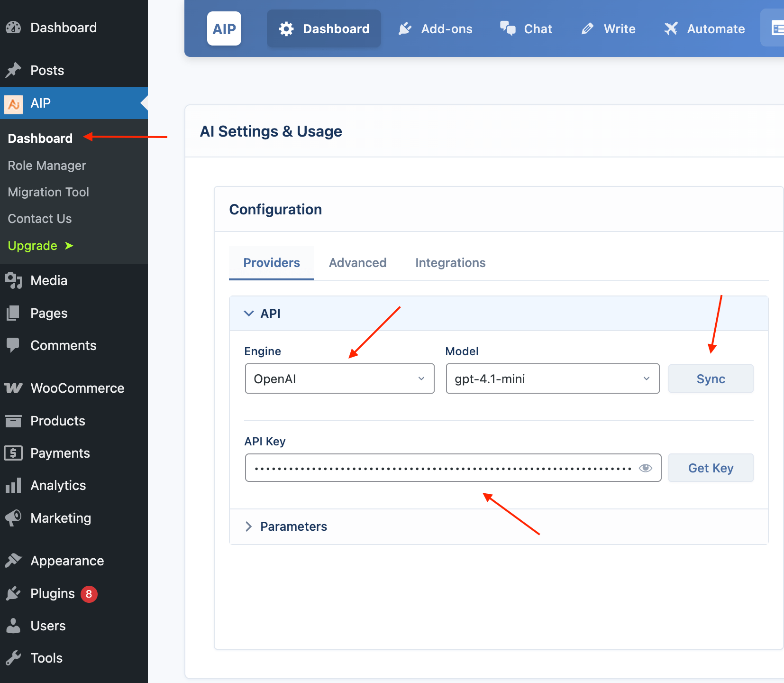Collapse the API section
The image size is (784, 683).
tap(499, 314)
